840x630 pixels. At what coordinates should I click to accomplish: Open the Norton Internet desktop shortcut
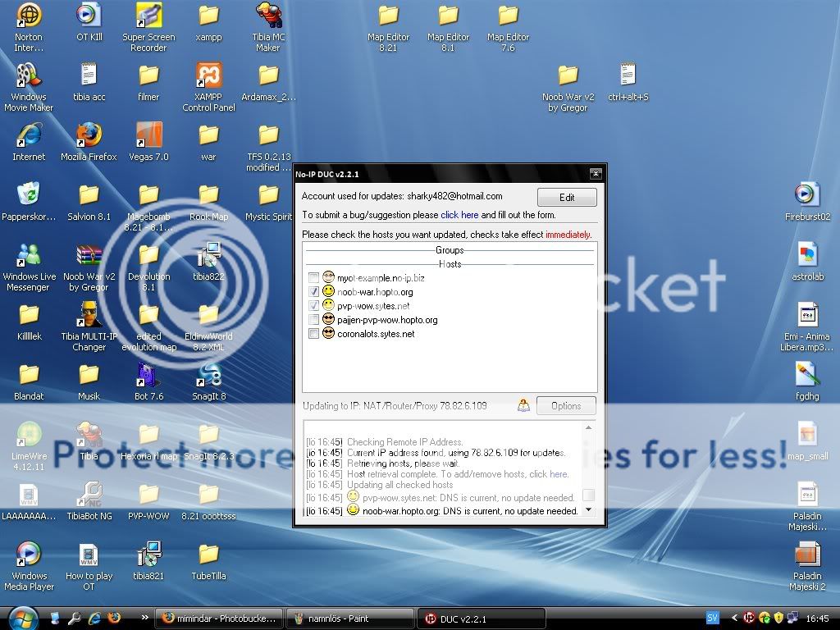[29, 27]
